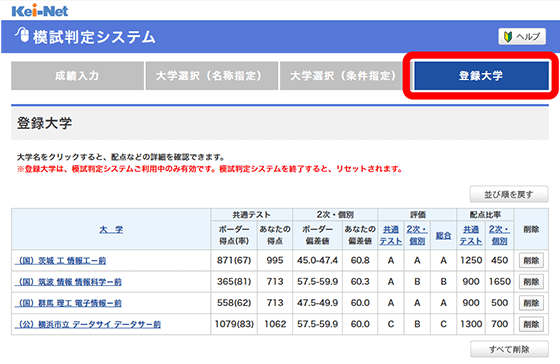The image size is (560, 364).
Task: Delete the 筑波 情報 row
Action: click(x=531, y=282)
